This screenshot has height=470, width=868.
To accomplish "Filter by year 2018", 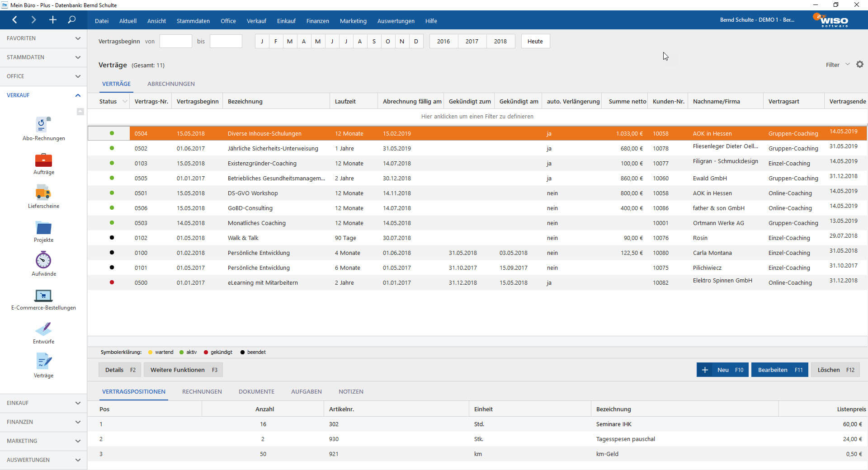I will coord(500,41).
